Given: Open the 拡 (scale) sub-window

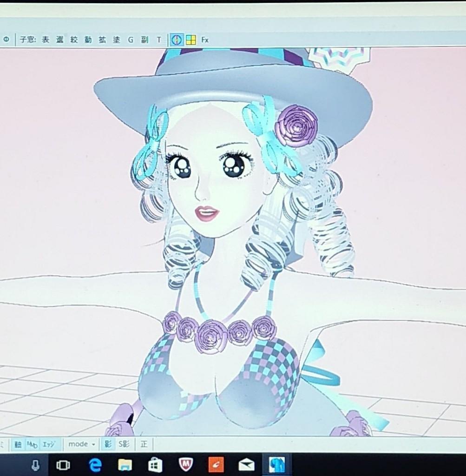Looking at the screenshot, I should [x=102, y=40].
